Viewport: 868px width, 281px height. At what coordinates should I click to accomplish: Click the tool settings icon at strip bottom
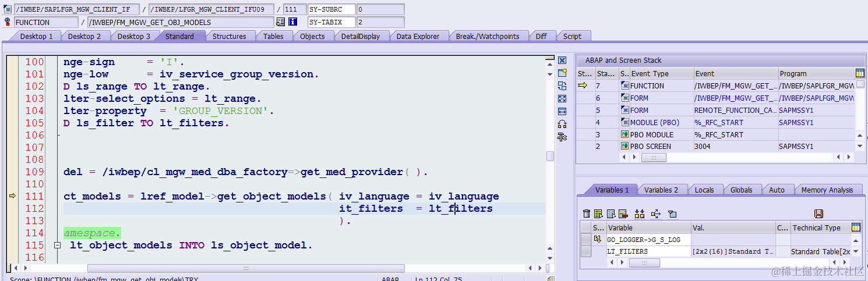tap(562, 137)
